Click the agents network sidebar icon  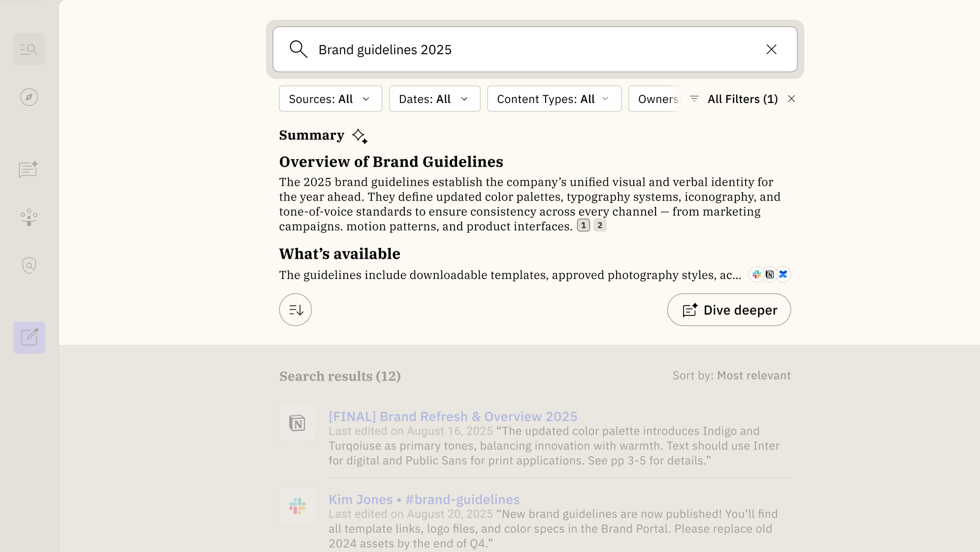29,217
